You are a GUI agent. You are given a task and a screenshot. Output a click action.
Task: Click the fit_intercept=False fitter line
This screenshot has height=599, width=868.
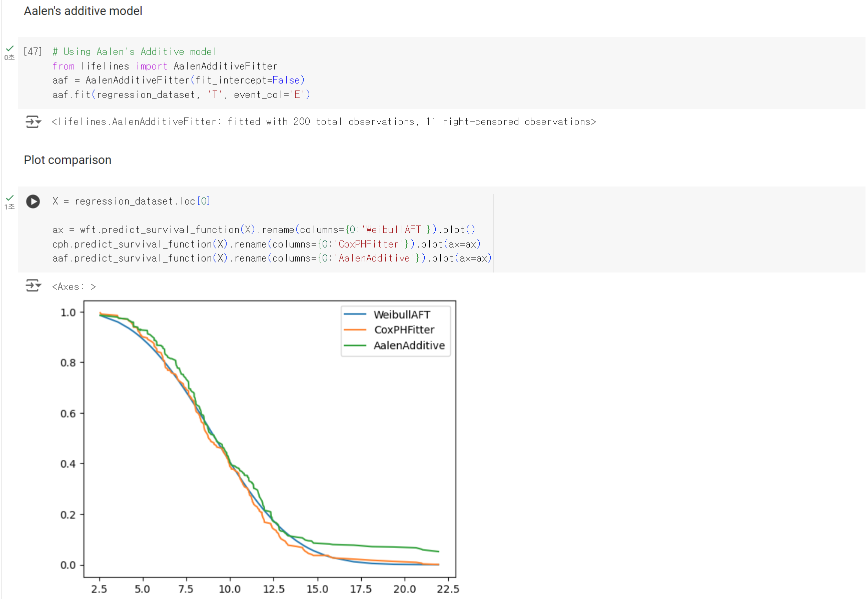point(179,80)
